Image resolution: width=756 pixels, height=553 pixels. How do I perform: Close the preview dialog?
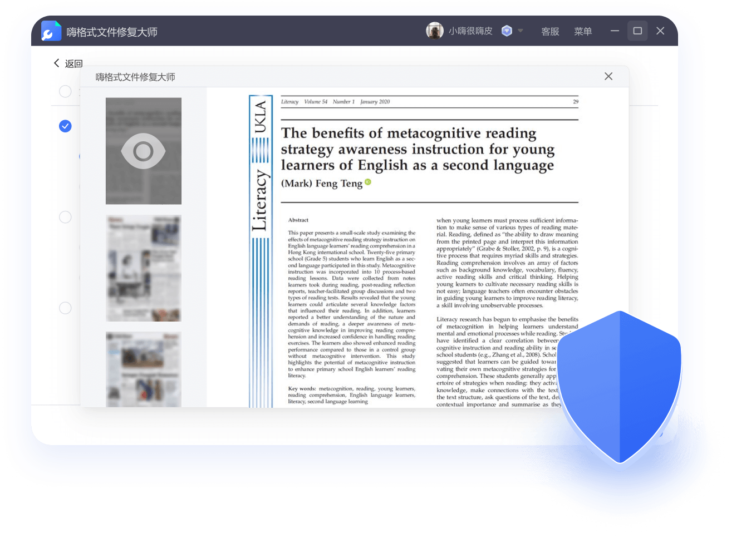(x=608, y=76)
